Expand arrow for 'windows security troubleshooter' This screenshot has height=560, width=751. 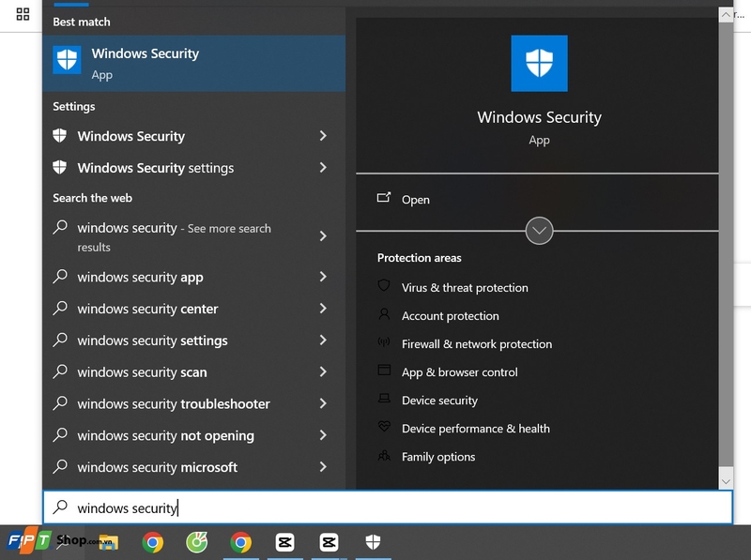(x=323, y=403)
